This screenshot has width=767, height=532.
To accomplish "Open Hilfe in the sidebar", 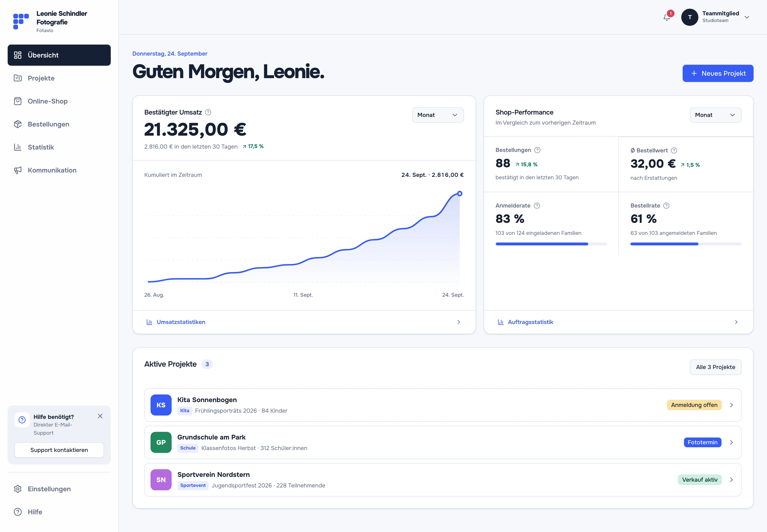I will [59, 512].
